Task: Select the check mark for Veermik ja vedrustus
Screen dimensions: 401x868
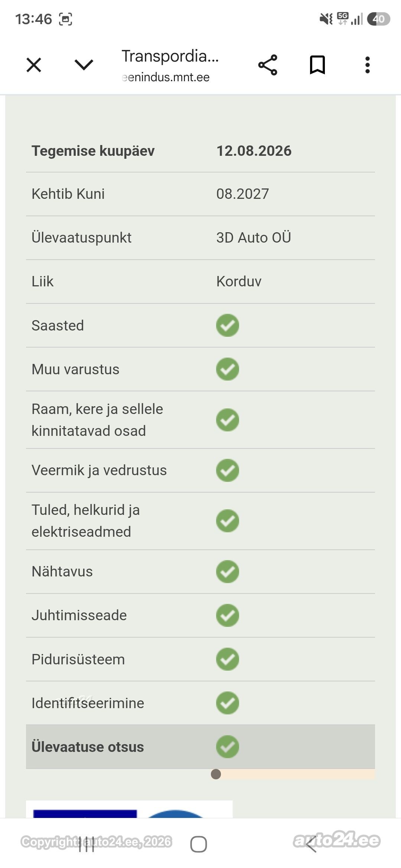Action: click(x=228, y=470)
